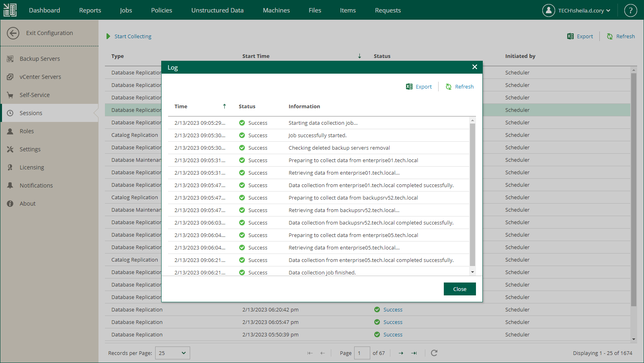Viewport: 644px width, 363px height.
Task: Select 'Starting data collection job...' log row
Action: point(318,123)
